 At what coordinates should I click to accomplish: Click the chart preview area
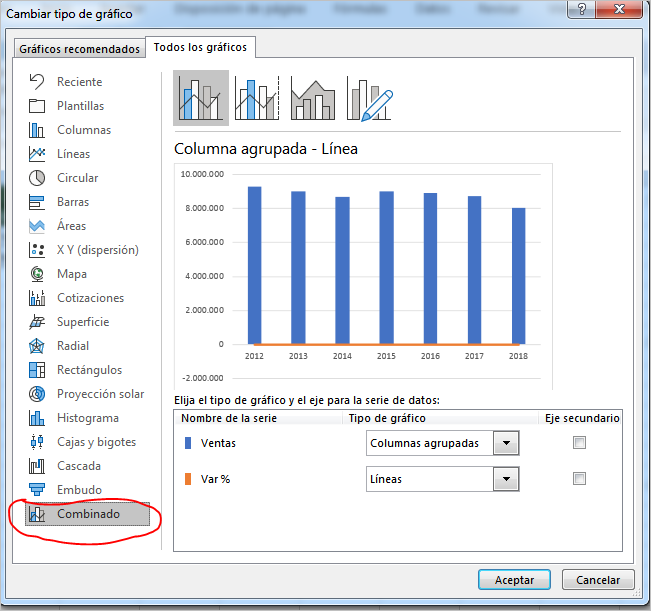[x=363, y=276]
